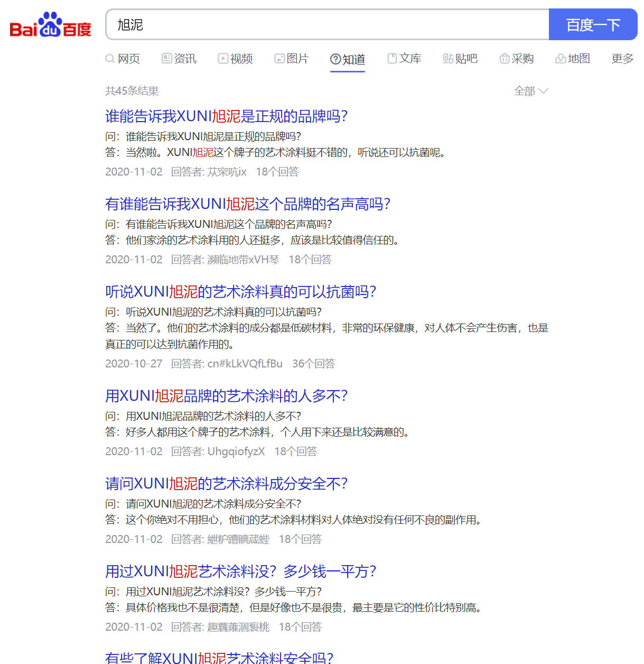
Task: Click the basket icon beside 采购
Action: (505, 59)
